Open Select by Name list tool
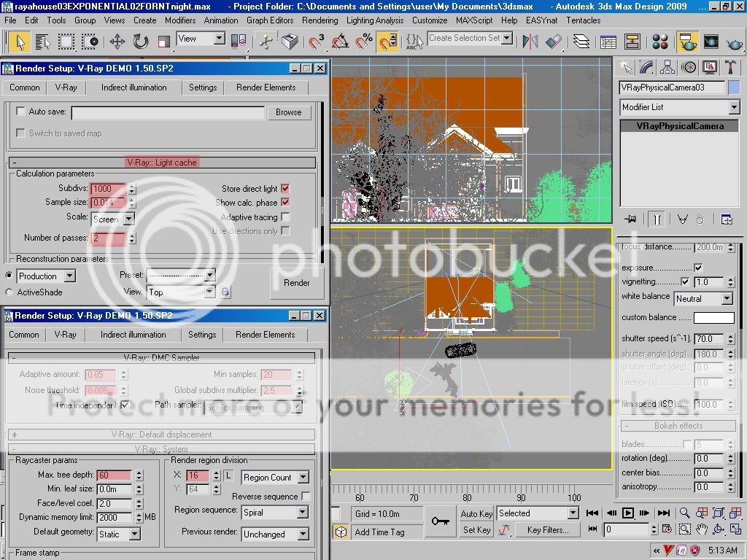The height and width of the screenshot is (560, 747). [43, 42]
